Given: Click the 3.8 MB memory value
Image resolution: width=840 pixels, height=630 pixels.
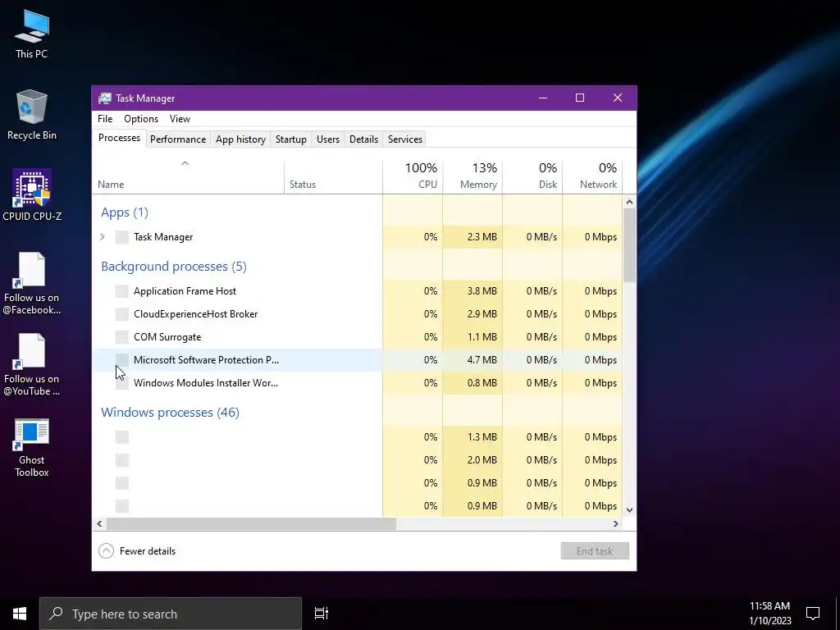Looking at the screenshot, I should tap(482, 291).
